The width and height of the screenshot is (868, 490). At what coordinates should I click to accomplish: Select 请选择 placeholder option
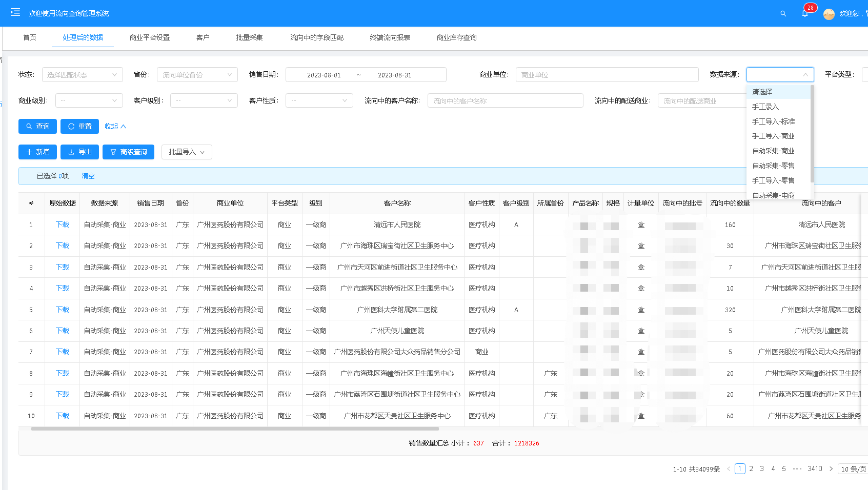778,92
